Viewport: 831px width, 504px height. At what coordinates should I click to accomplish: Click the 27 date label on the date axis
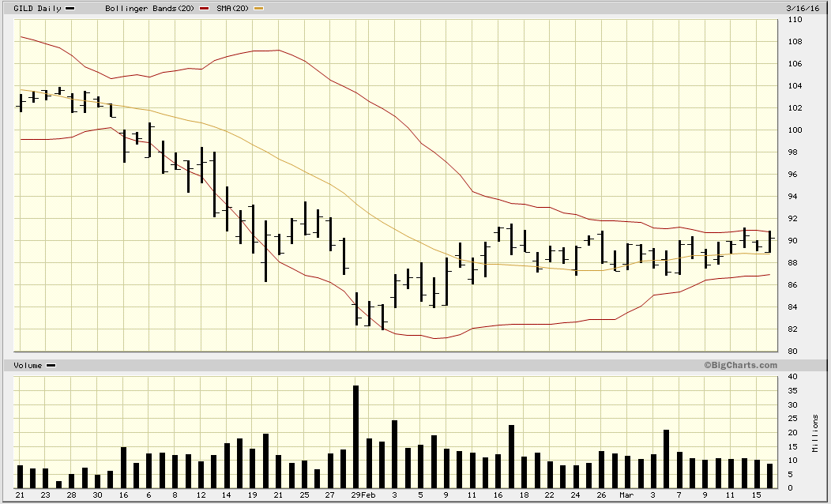pos(329,495)
